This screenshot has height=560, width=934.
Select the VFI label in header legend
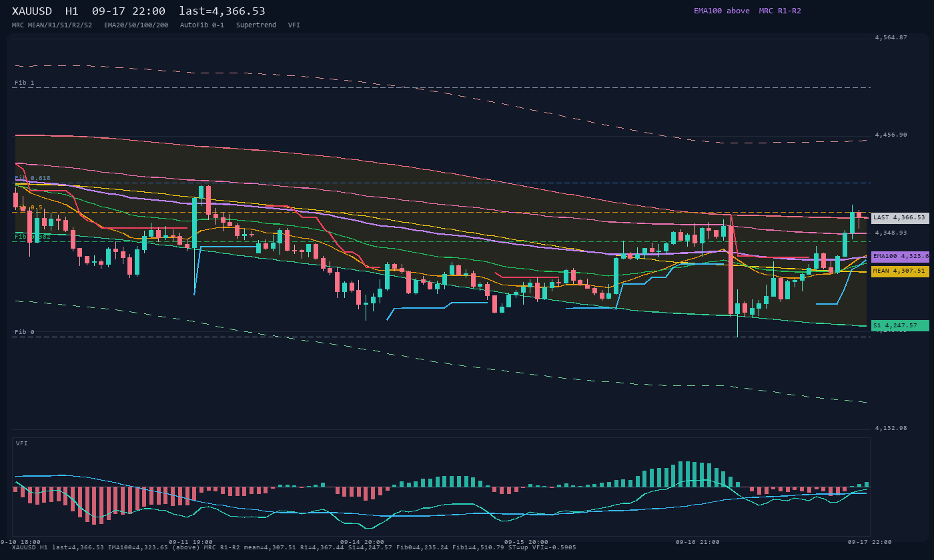tap(294, 25)
